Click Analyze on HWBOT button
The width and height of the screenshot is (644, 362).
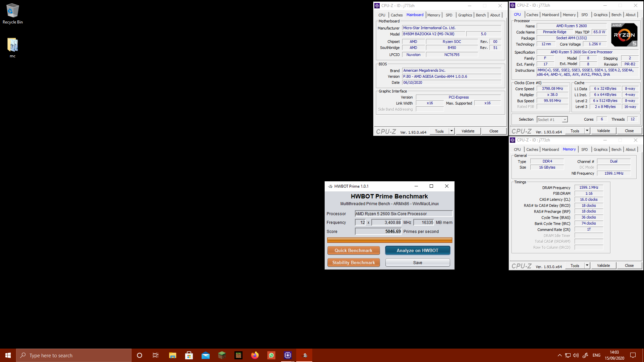click(418, 250)
